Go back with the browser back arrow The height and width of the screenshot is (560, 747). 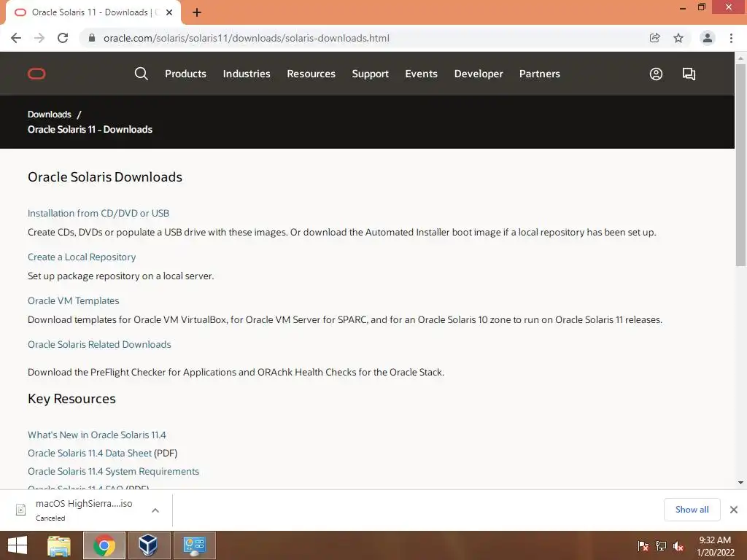16,38
